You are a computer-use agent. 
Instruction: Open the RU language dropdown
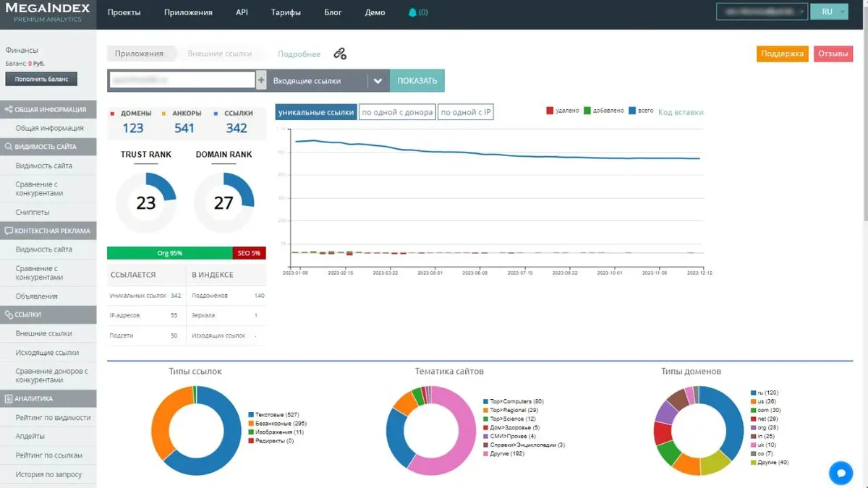tap(830, 12)
